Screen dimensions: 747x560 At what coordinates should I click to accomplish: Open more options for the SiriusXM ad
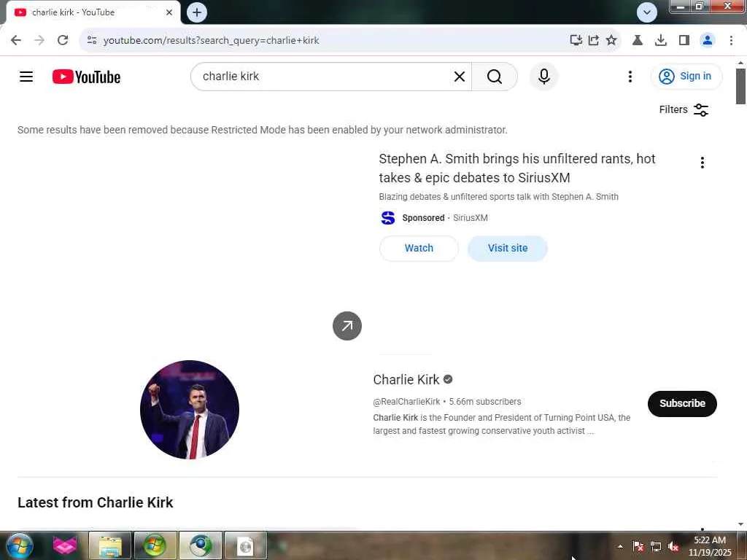click(703, 163)
